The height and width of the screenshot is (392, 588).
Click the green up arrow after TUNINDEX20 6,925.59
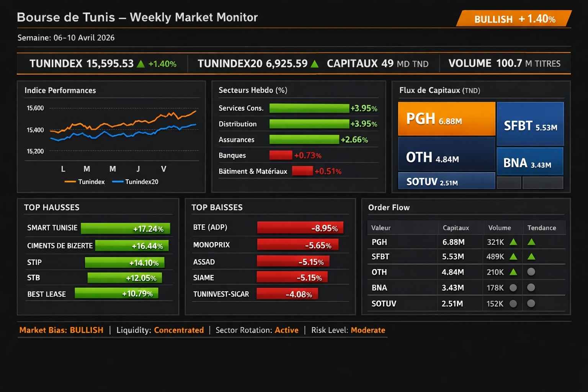[x=315, y=64]
